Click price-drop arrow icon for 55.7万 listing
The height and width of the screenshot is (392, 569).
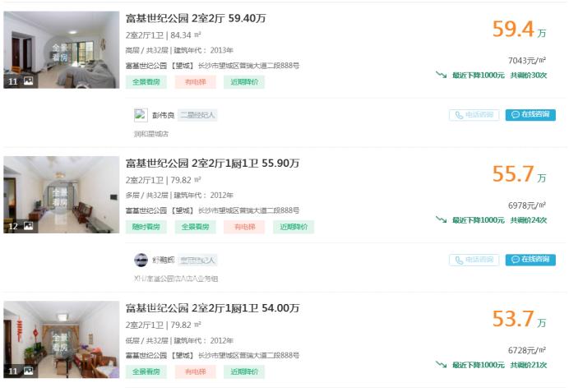coord(441,219)
